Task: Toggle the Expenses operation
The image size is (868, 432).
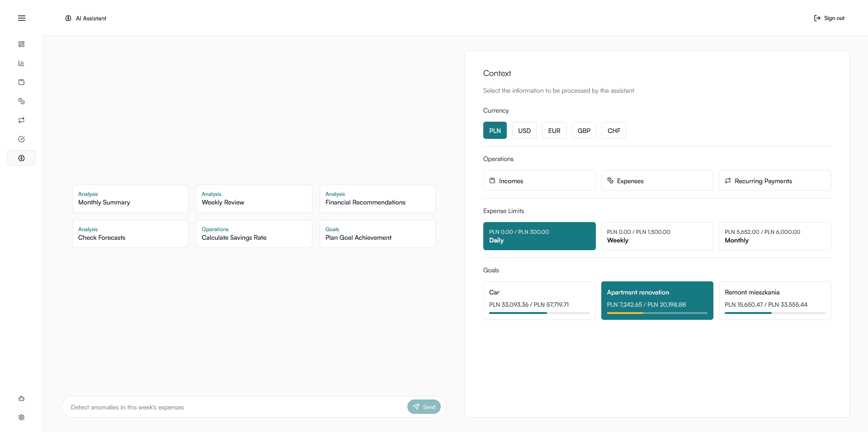Action: 657,180
